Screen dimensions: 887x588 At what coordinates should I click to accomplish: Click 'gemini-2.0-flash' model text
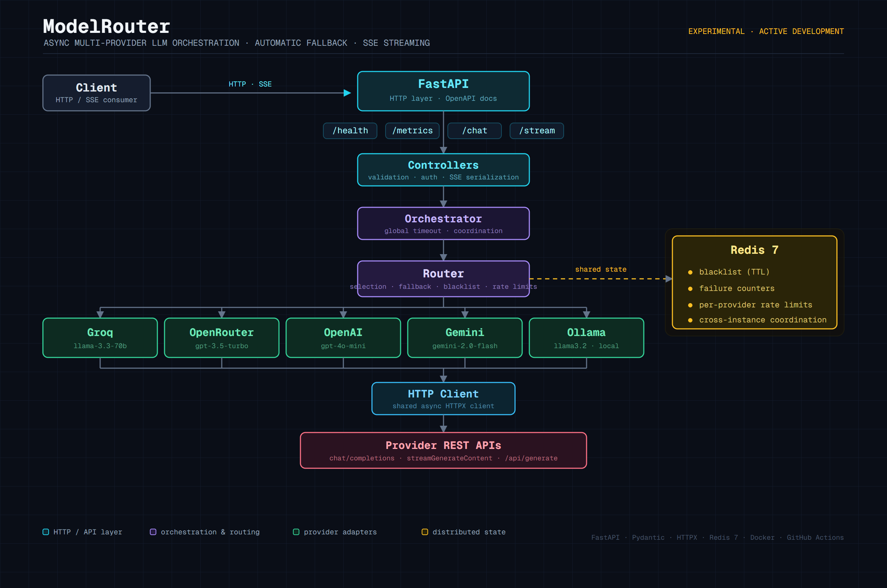pos(465,346)
